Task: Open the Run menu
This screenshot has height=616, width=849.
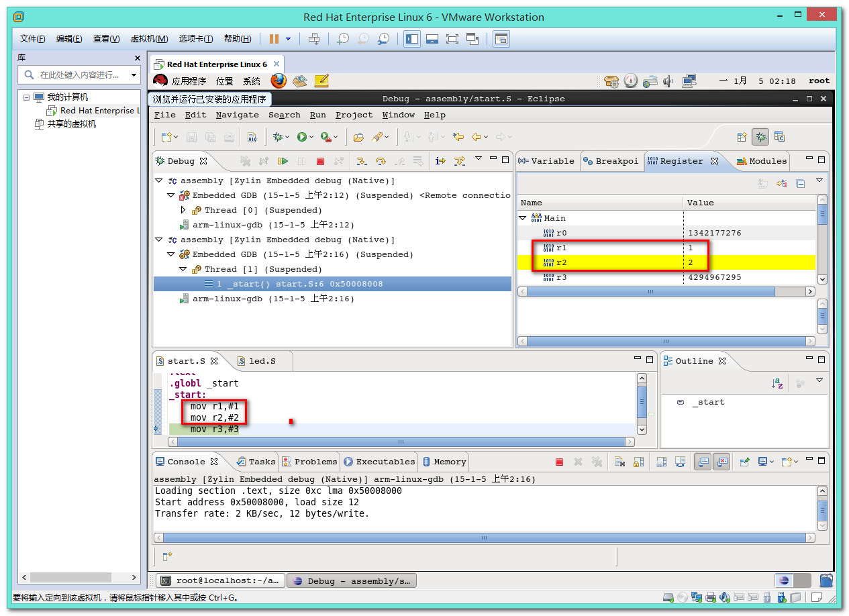Action: click(x=317, y=115)
